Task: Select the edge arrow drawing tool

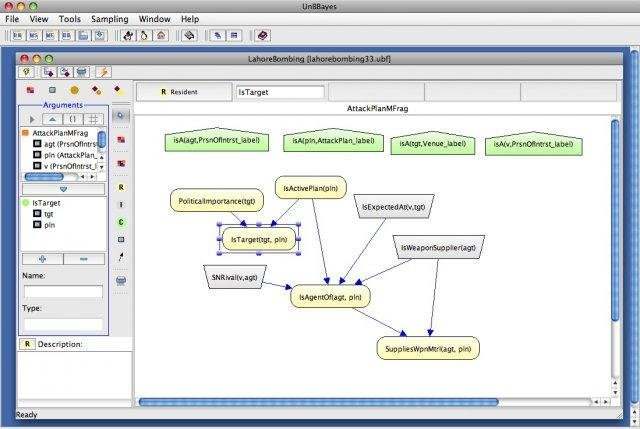Action: click(121, 257)
